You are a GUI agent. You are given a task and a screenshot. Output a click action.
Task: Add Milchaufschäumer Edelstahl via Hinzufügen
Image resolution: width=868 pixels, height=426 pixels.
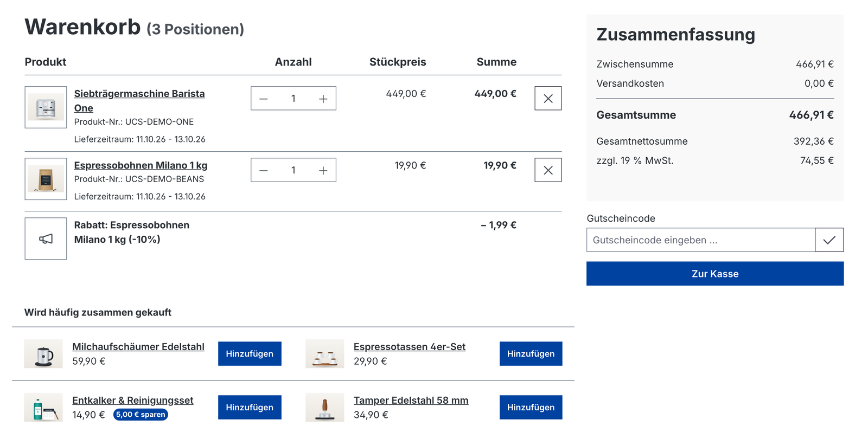point(250,354)
